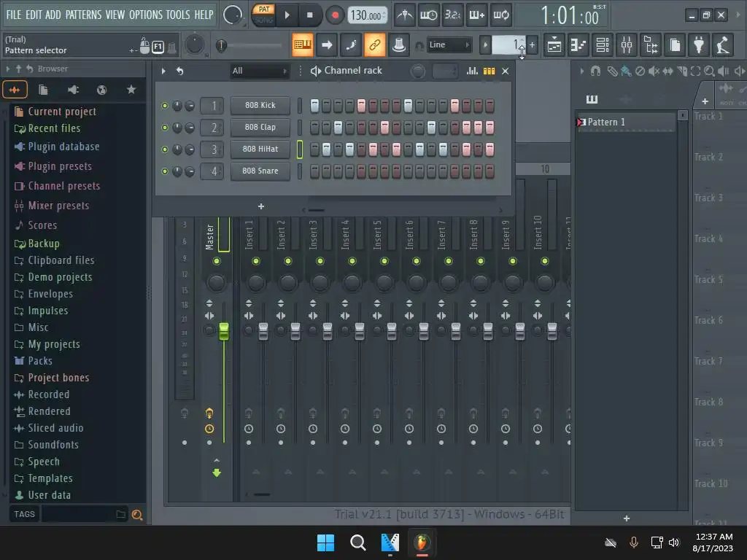The height and width of the screenshot is (560, 747).
Task: Mute Insert 3 track green LED
Action: (320, 261)
